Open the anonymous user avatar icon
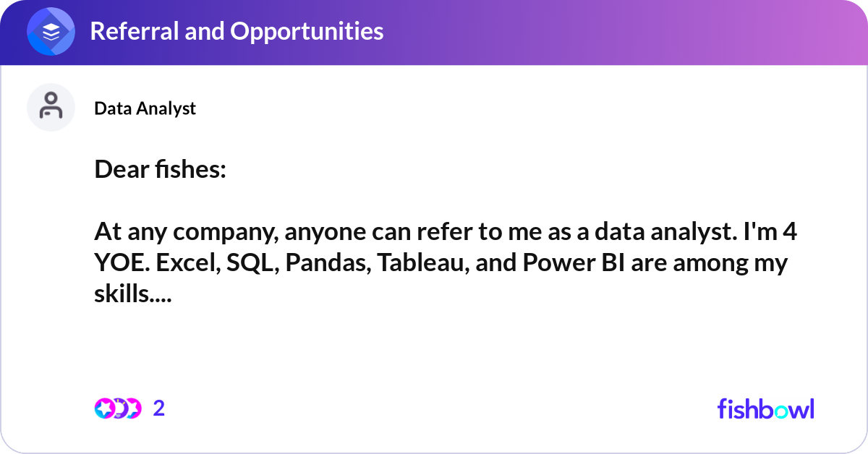Image resolution: width=868 pixels, height=454 pixels. [x=51, y=107]
